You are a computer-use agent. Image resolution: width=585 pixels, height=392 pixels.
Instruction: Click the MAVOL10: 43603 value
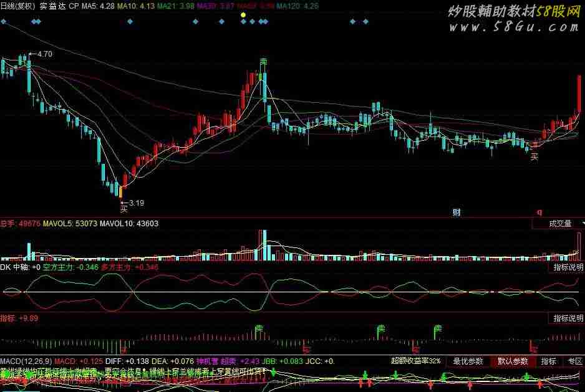click(x=129, y=224)
